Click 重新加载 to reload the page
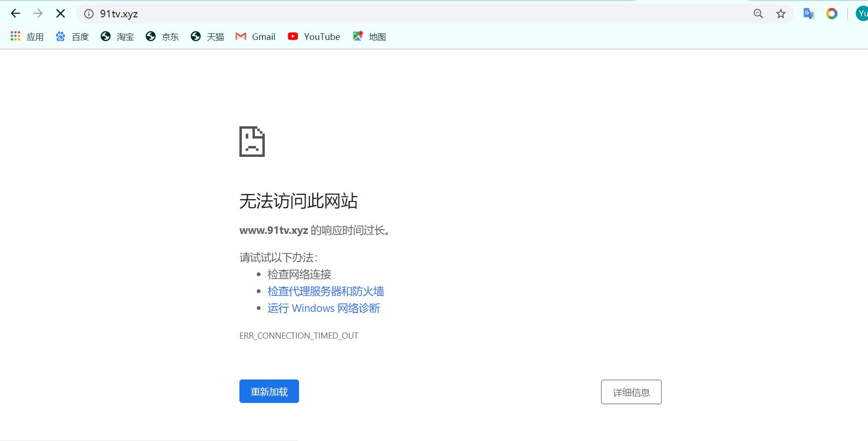This screenshot has width=868, height=441. (269, 391)
